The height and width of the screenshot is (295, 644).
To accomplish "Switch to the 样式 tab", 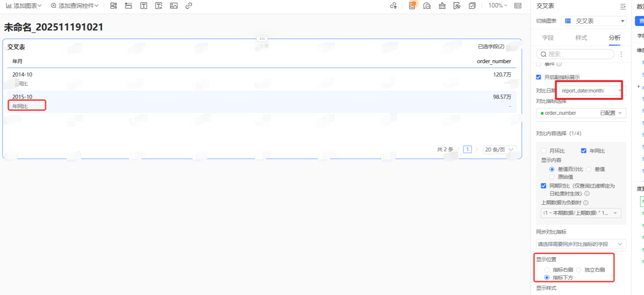I will pyautogui.click(x=581, y=38).
